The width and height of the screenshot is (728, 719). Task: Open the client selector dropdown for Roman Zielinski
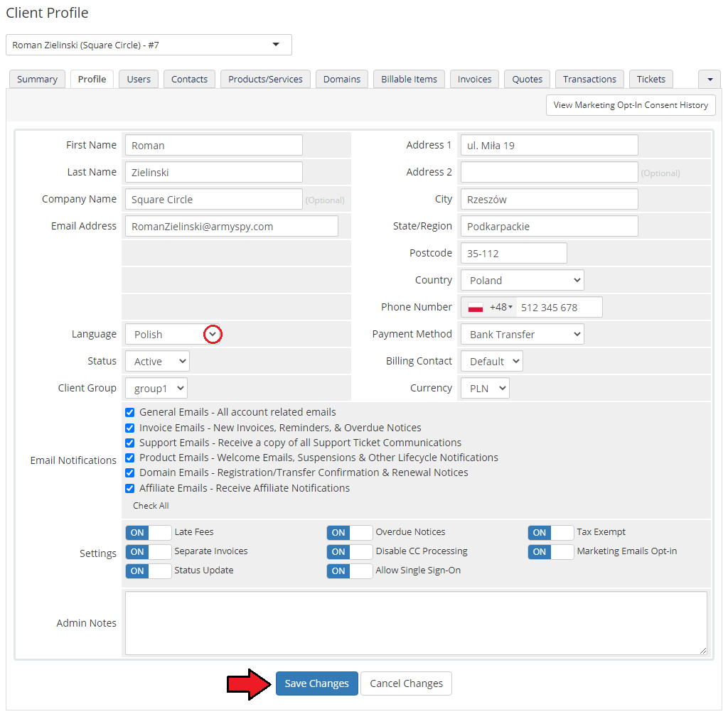tap(149, 45)
